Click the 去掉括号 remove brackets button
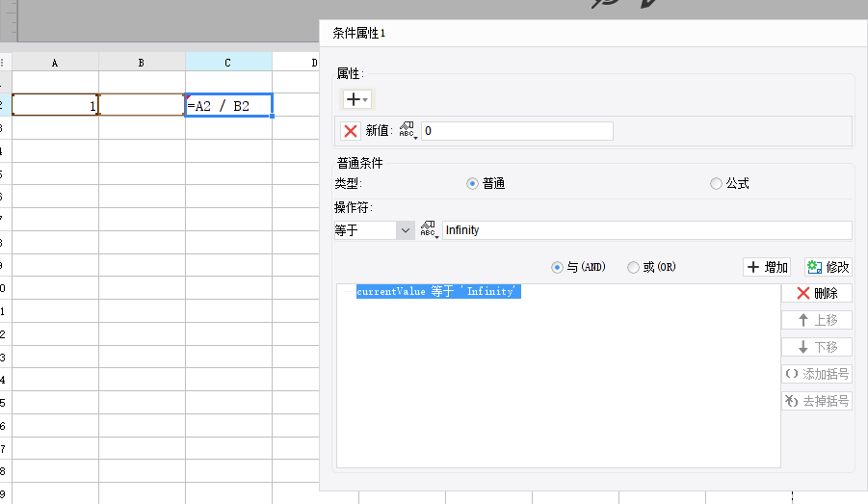The height and width of the screenshot is (504, 868). click(816, 401)
